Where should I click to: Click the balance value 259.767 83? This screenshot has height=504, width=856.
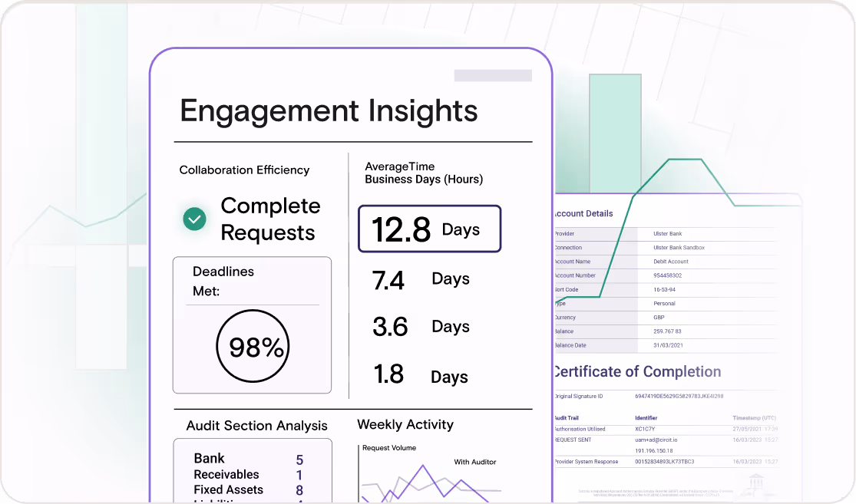pyautogui.click(x=667, y=331)
